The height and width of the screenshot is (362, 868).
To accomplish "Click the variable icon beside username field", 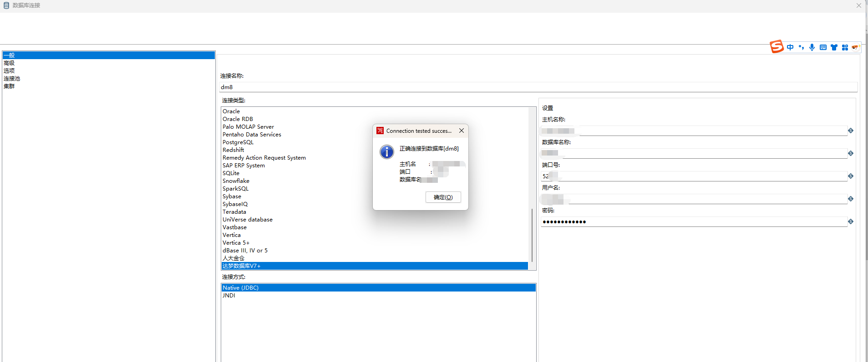I will (850, 199).
